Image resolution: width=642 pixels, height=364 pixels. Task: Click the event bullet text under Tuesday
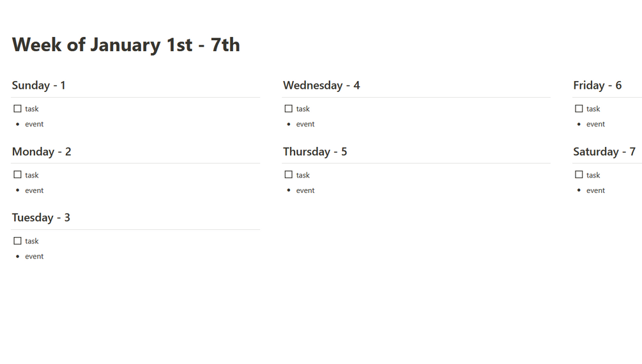(x=34, y=256)
